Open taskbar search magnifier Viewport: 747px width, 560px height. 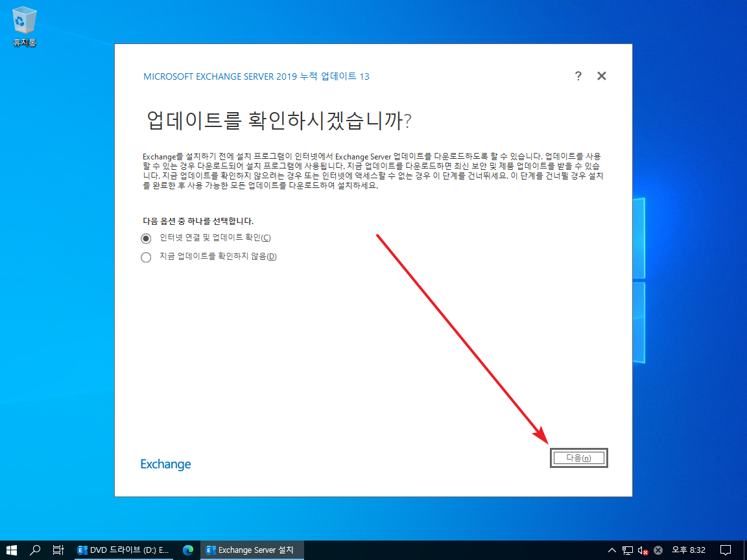pos(35,550)
